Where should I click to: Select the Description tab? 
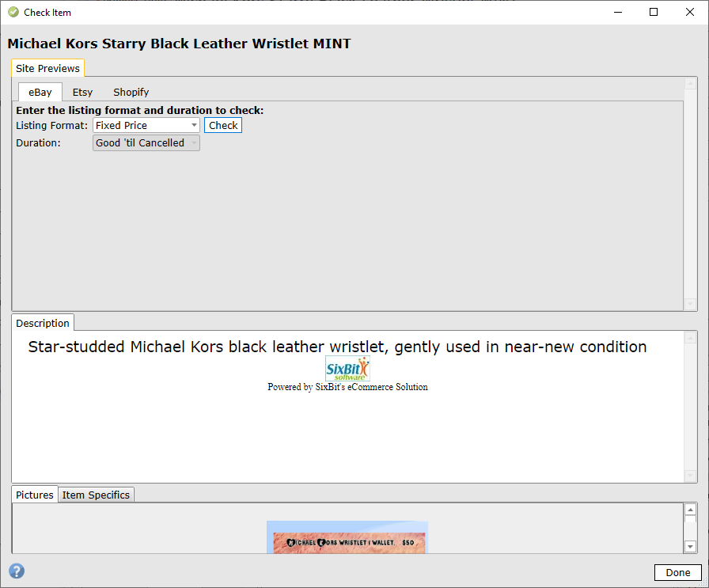point(43,323)
